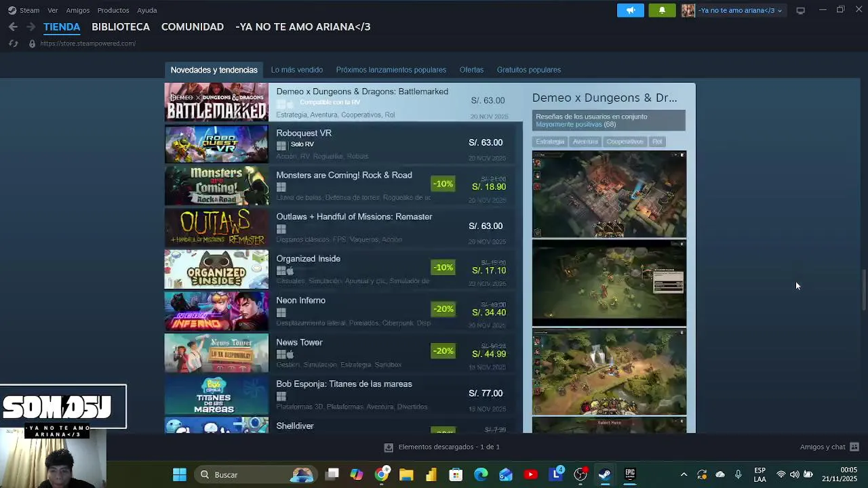Open the Organized Inside game row

(342, 269)
